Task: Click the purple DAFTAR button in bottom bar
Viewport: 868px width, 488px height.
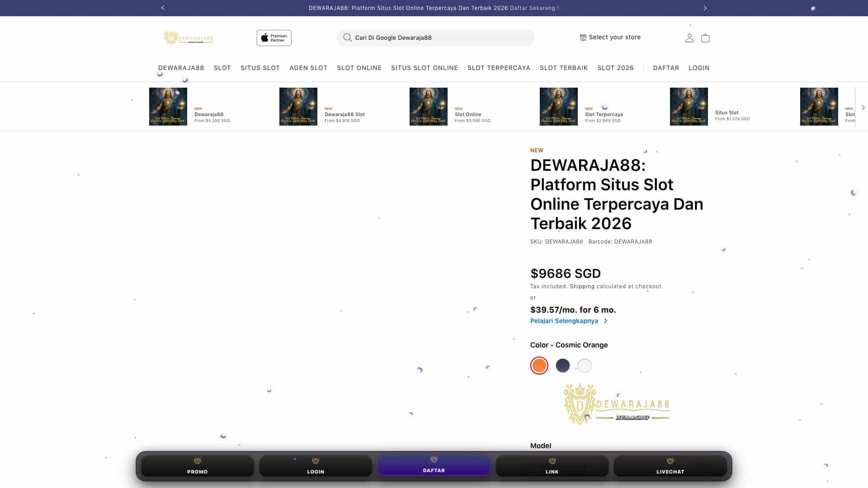Action: (x=434, y=465)
